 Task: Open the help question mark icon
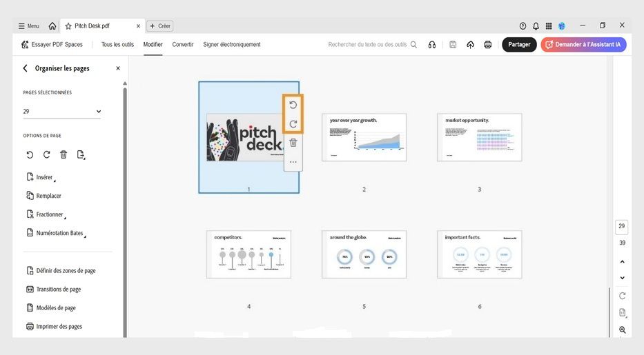[523, 26]
